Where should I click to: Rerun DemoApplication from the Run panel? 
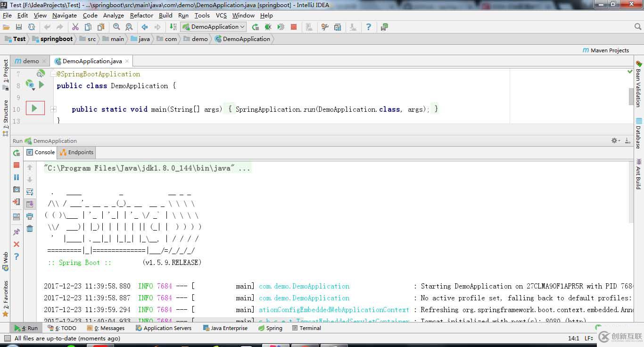[x=17, y=153]
